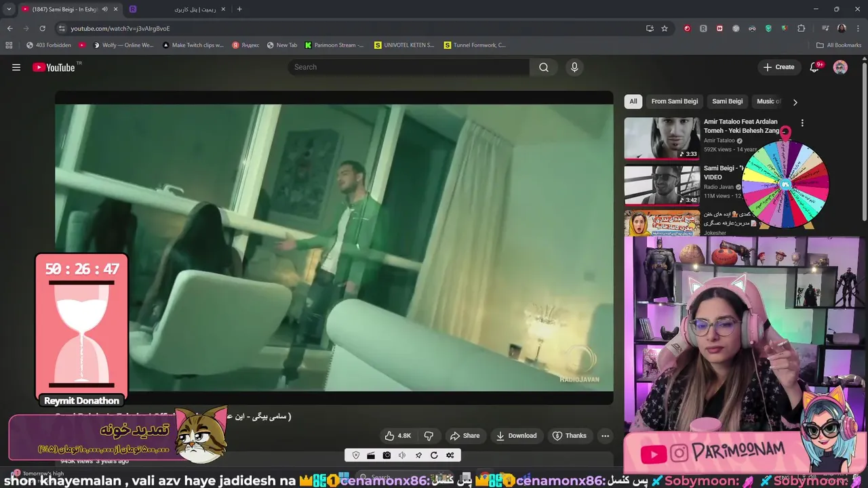This screenshot has height=488, width=868.
Task: Click the floating bar refresh icon
Action: pyautogui.click(x=434, y=455)
